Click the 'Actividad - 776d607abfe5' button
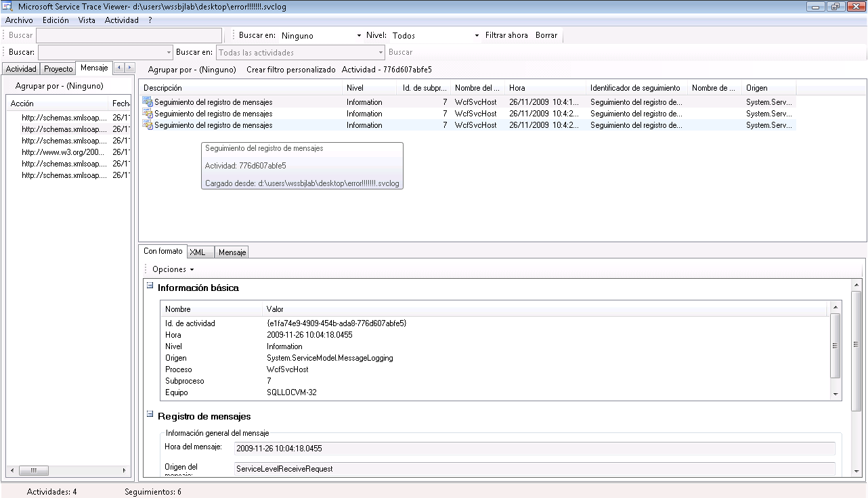 point(387,70)
